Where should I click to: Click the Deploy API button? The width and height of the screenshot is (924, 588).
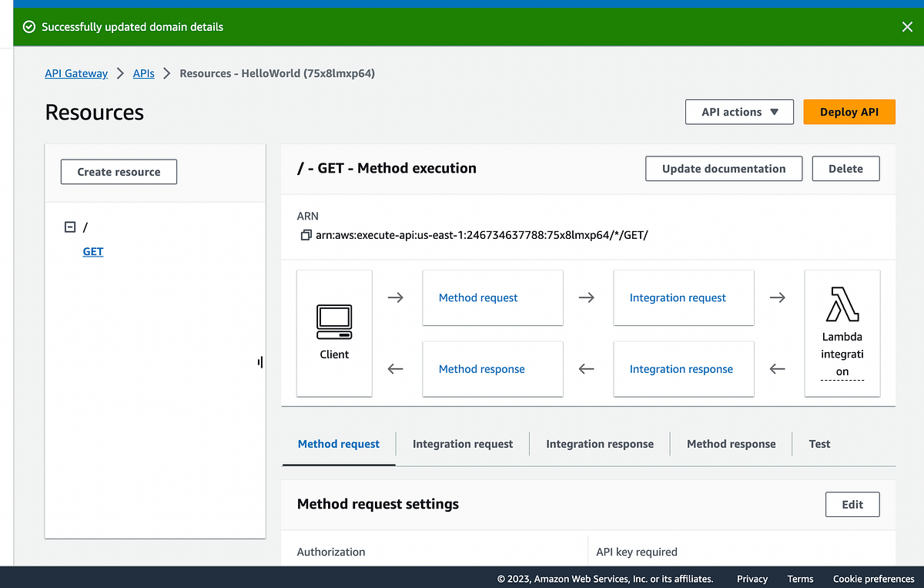849,111
